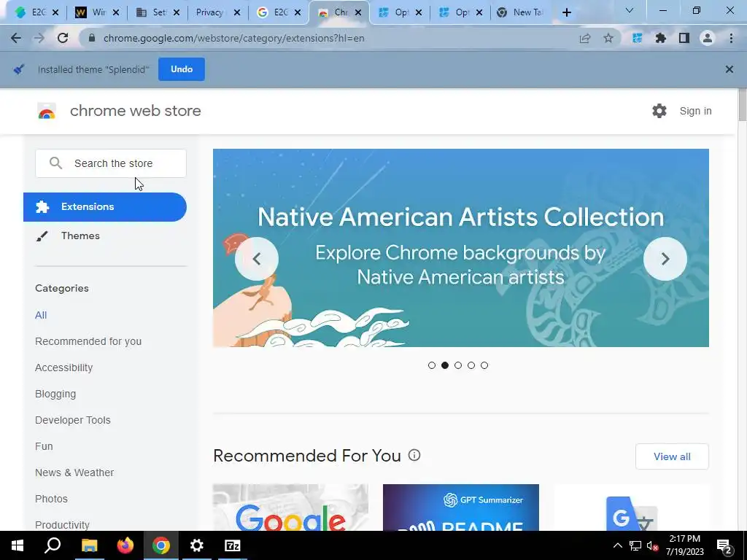Click the chrome web store logo
The image size is (747, 560).
pos(47,111)
